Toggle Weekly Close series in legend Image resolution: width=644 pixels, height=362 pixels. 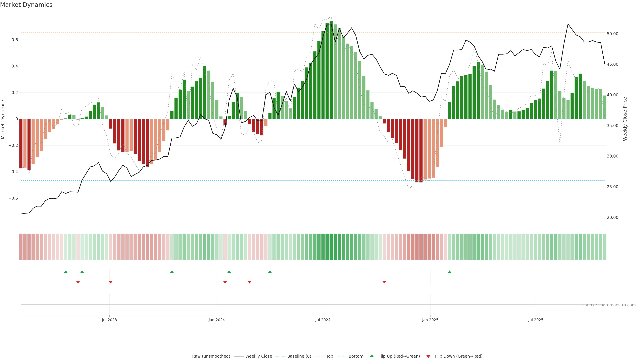[258, 356]
